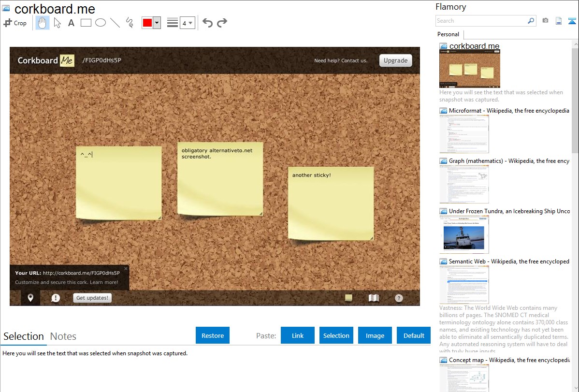Screen dimensions: 579x392
Task: Select the rectangle shape tool
Action: click(x=86, y=23)
